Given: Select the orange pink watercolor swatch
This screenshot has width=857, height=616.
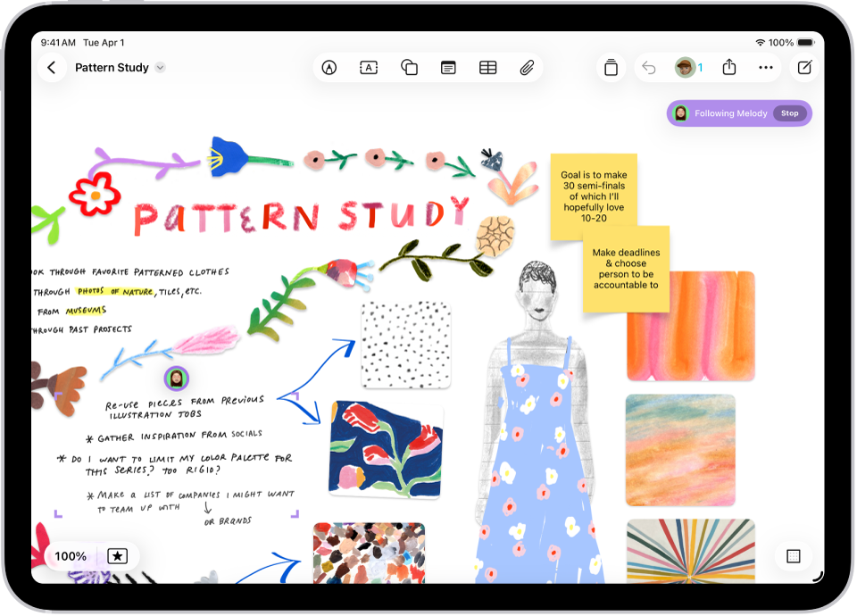Looking at the screenshot, I should click(x=690, y=326).
